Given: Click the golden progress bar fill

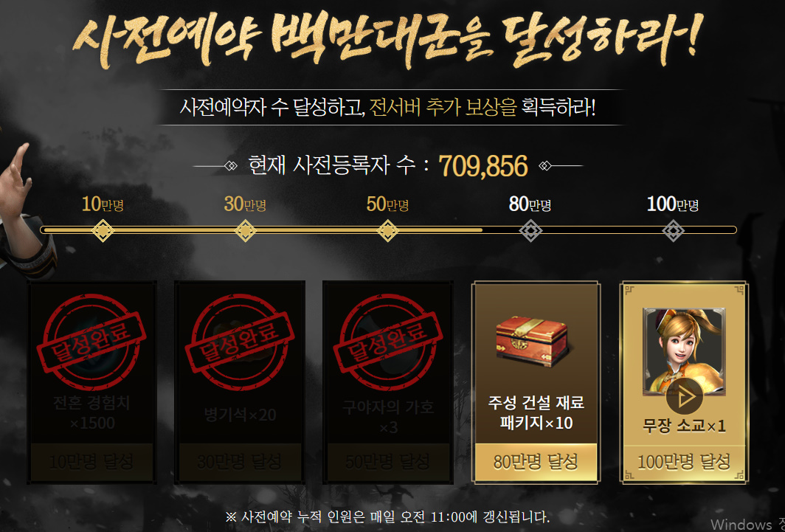Looking at the screenshot, I should [x=261, y=230].
